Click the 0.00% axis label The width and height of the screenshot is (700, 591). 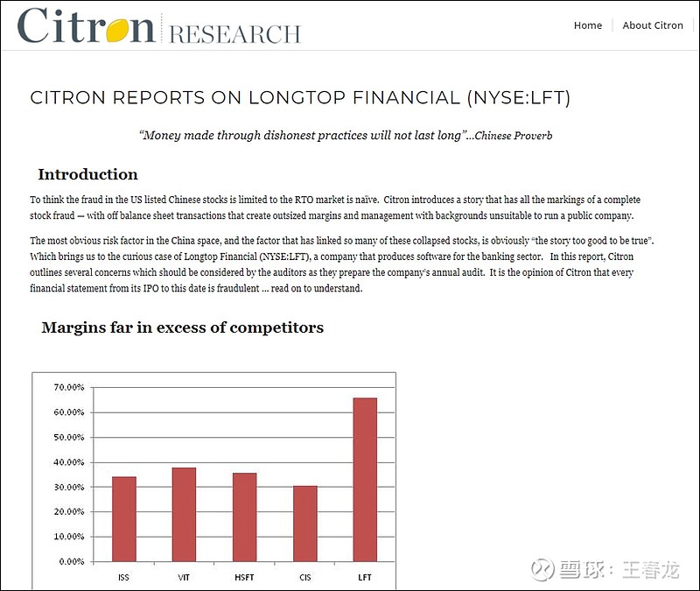(x=72, y=561)
